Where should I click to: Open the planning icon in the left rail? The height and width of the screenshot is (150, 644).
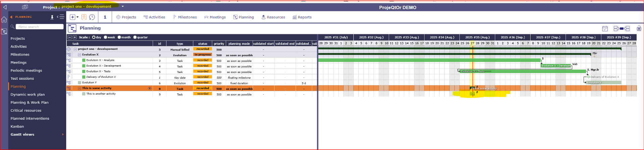4,31
